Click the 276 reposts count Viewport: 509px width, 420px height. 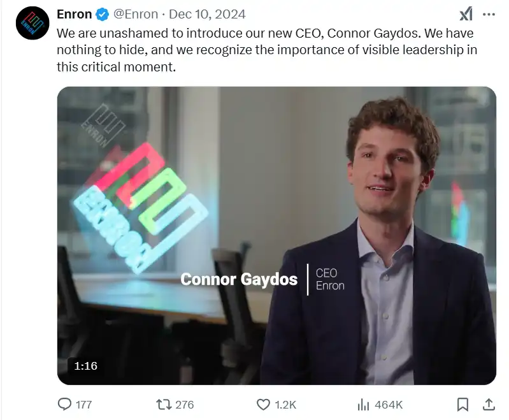184,405
